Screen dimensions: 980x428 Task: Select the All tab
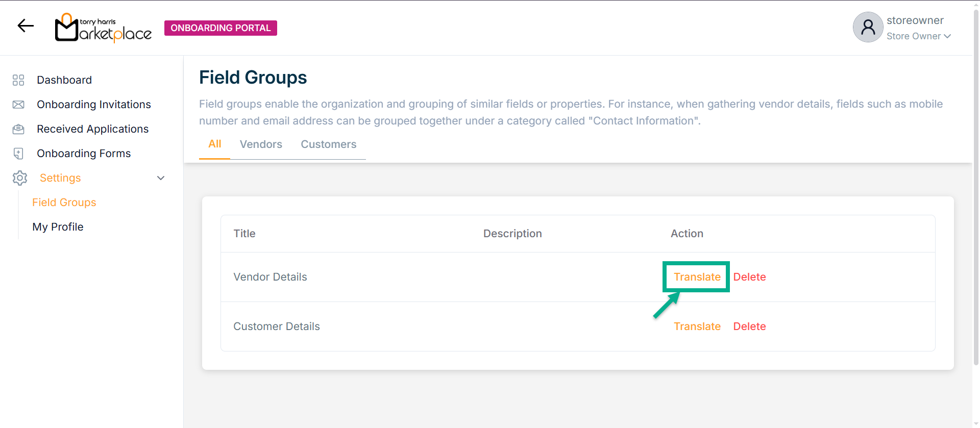215,144
